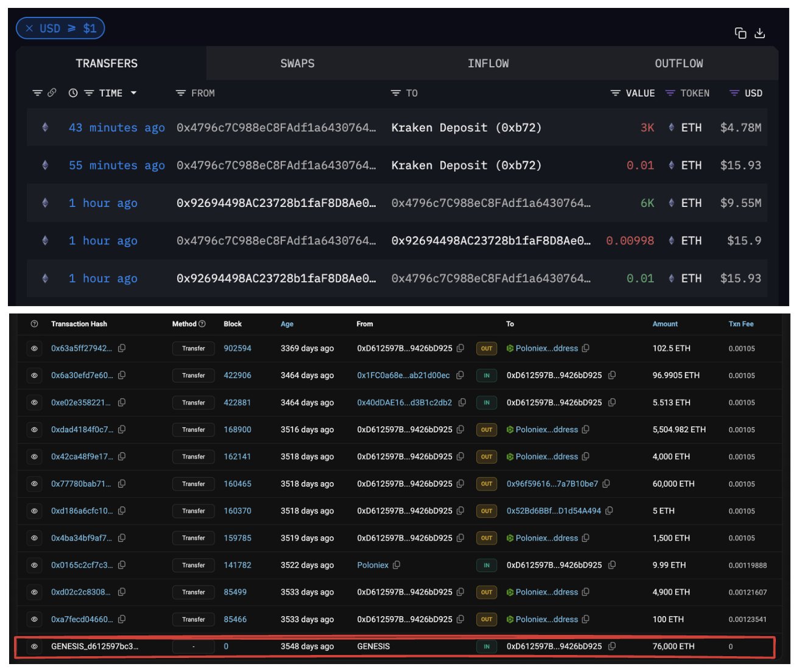Open the TIME sort dropdown arrow
The width and height of the screenshot is (799, 672).
(133, 93)
